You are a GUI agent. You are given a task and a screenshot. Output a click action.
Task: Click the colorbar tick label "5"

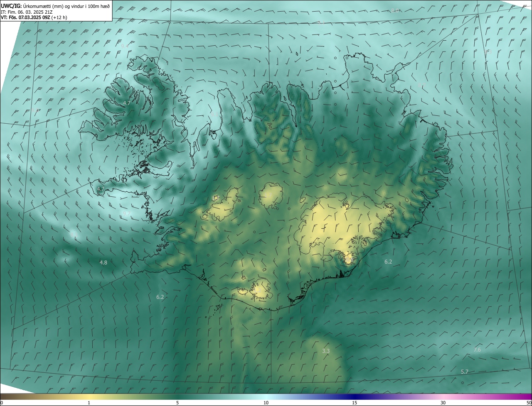click(177, 403)
